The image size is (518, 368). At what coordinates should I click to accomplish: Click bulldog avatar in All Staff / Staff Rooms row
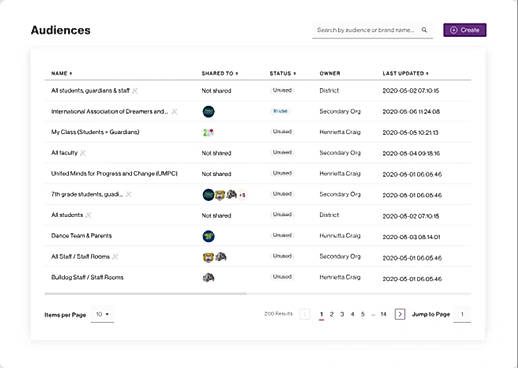pos(221,256)
